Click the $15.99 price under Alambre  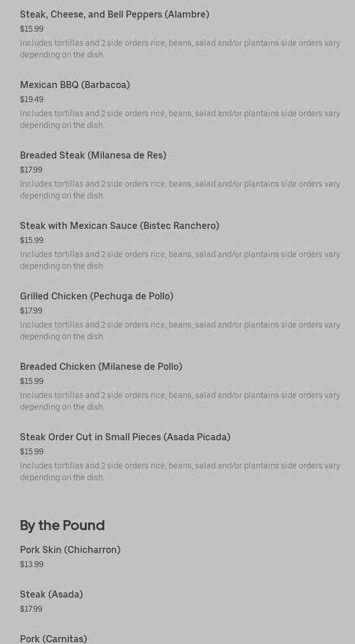pyautogui.click(x=32, y=29)
